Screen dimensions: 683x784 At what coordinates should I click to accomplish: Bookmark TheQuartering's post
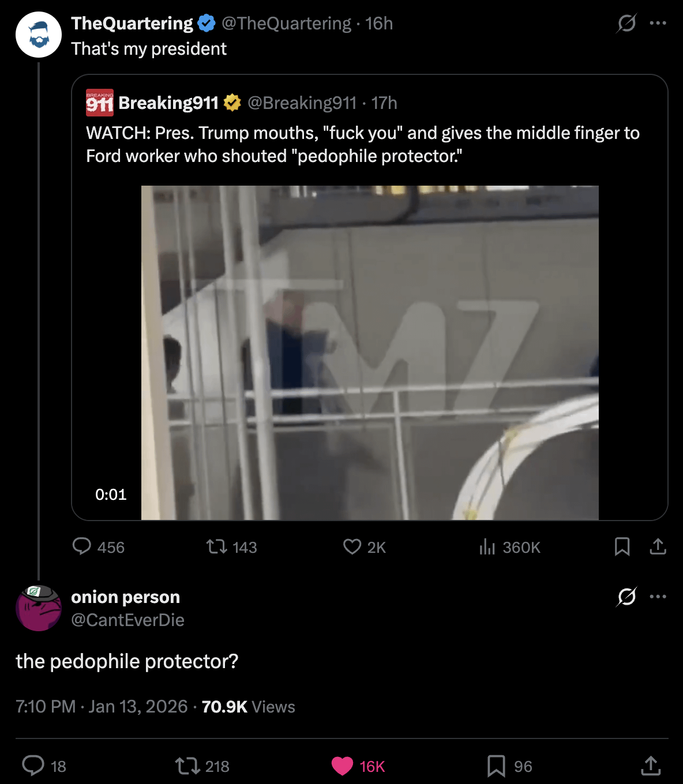(622, 546)
